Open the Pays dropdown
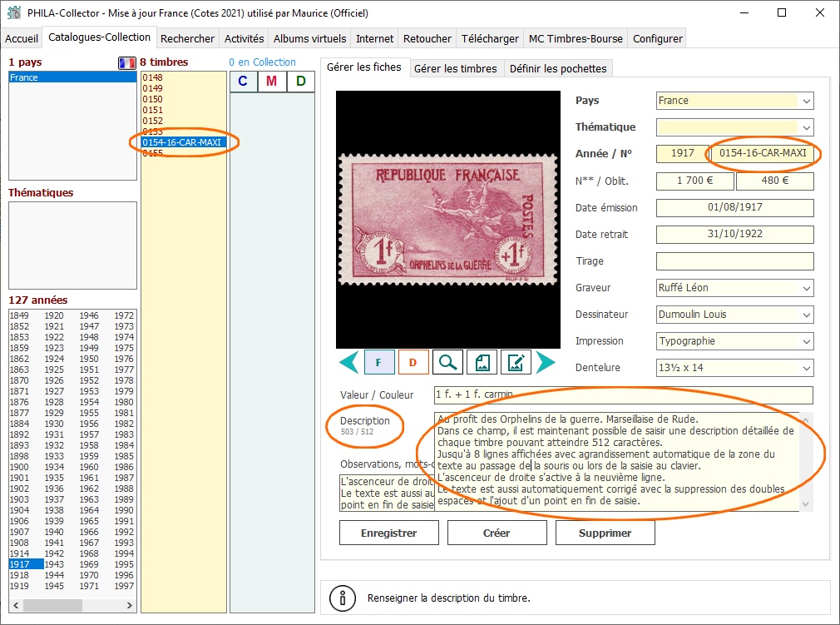Image resolution: width=840 pixels, height=625 pixels. point(806,101)
